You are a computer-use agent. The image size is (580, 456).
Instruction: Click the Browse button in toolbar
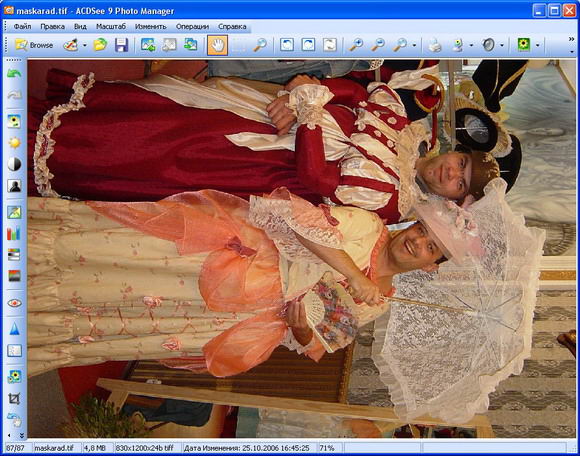[34, 45]
